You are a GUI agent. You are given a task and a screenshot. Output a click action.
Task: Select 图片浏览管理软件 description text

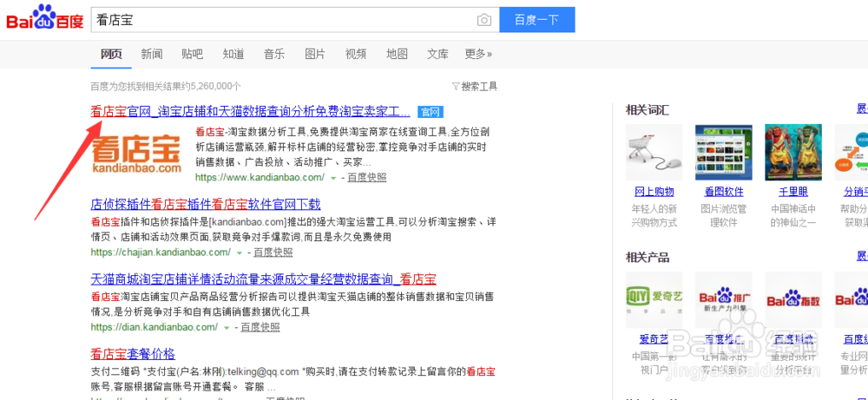(724, 216)
